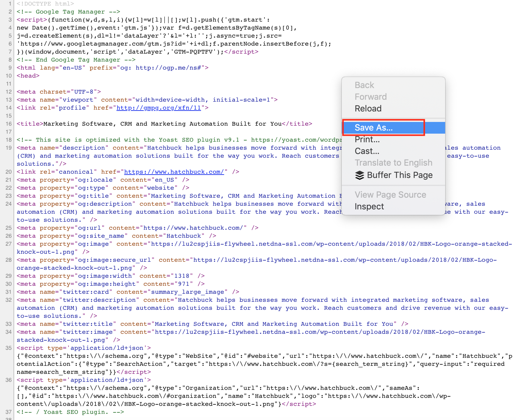Click line number 19 in the gutter

(x=9, y=148)
